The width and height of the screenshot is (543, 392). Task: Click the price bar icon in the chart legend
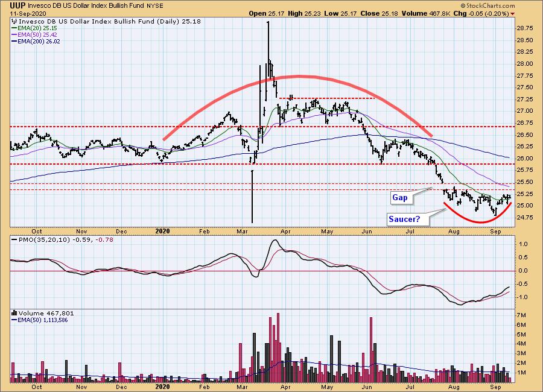click(14, 22)
